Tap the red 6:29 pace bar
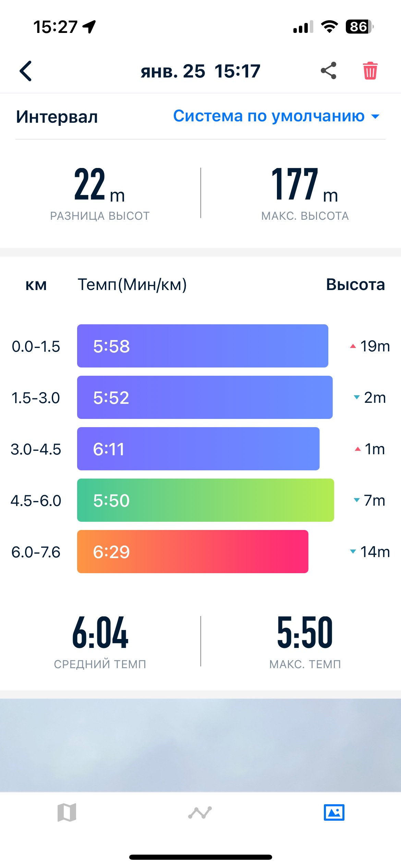 193,552
